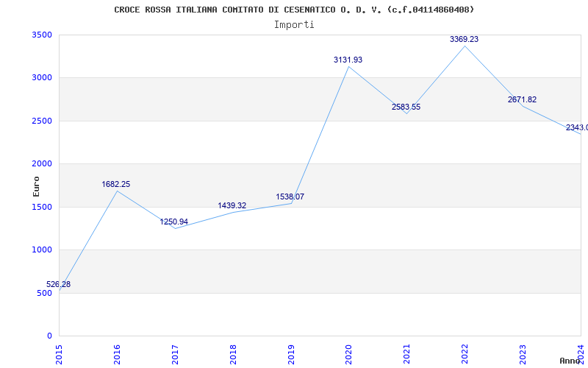The height and width of the screenshot is (368, 588).
Task: Click the 2022 year axis label
Action: (x=465, y=355)
